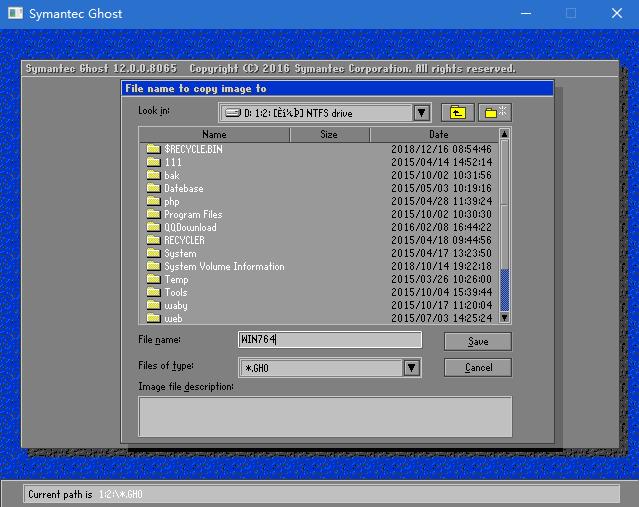This screenshot has width=639, height=507.
Task: Select the QQDownload folder icon
Action: coord(153,227)
